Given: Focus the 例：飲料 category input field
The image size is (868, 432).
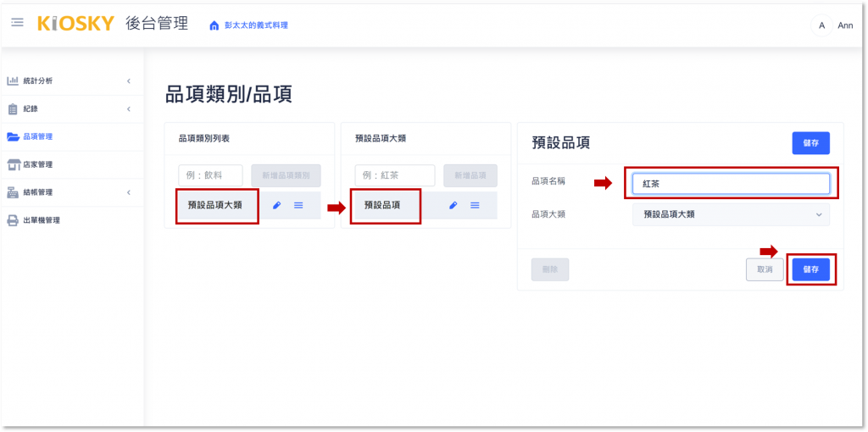Looking at the screenshot, I should [210, 175].
